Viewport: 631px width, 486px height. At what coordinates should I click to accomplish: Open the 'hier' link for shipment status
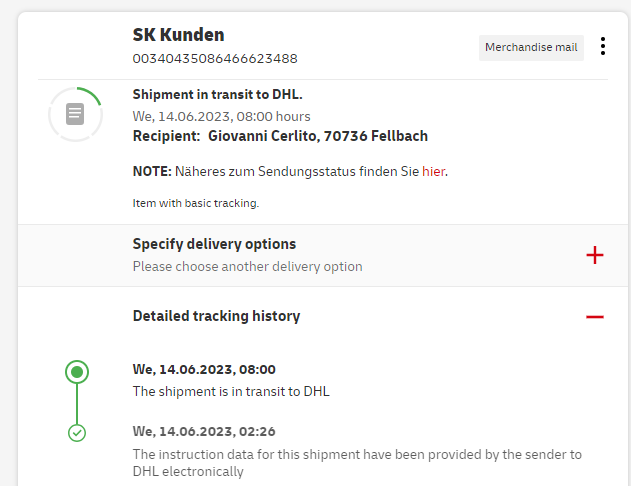[433, 171]
